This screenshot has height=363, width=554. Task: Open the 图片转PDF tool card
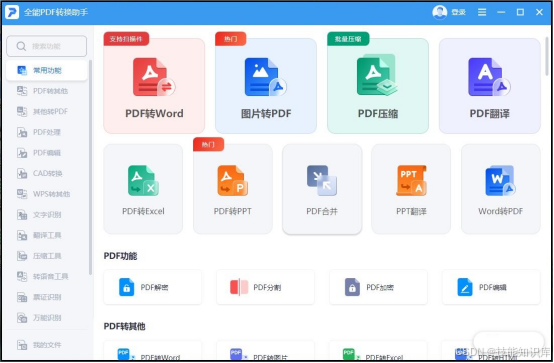(x=266, y=86)
